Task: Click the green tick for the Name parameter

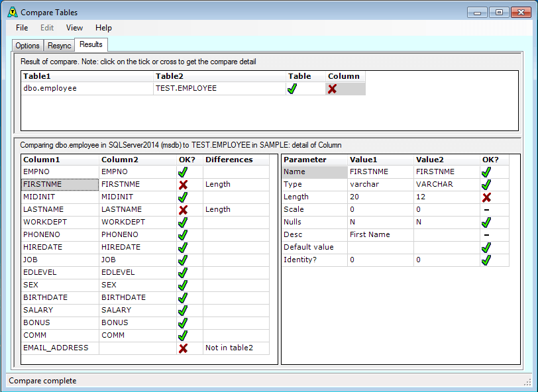Action: coord(486,171)
